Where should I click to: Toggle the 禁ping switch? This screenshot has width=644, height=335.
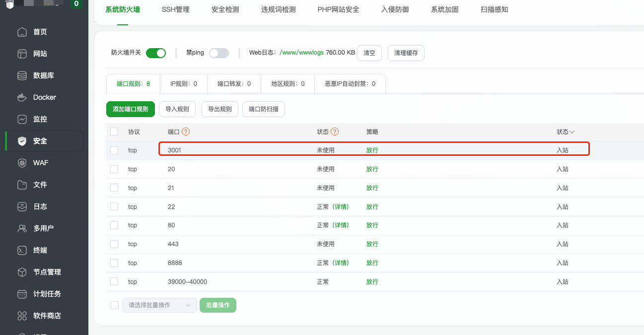(219, 53)
